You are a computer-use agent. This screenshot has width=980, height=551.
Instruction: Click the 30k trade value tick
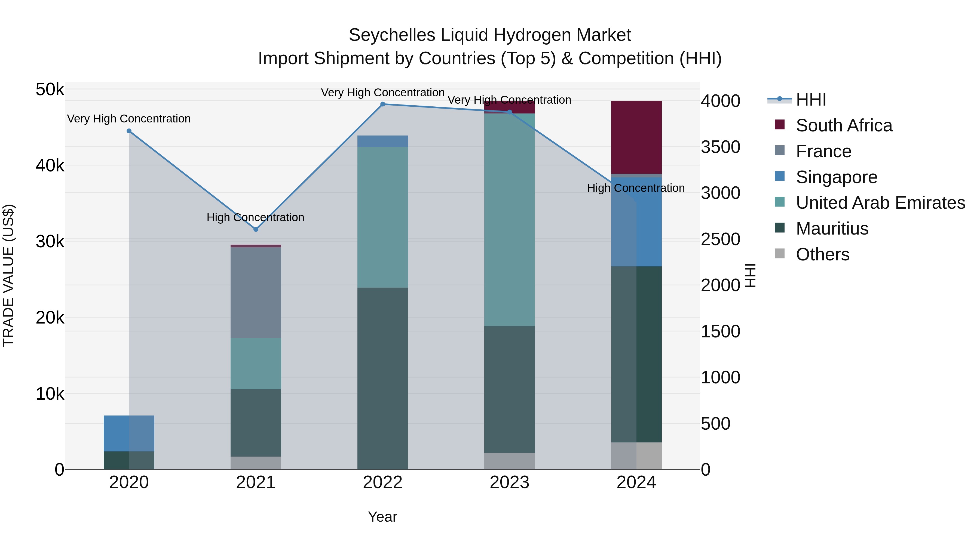[x=50, y=241]
